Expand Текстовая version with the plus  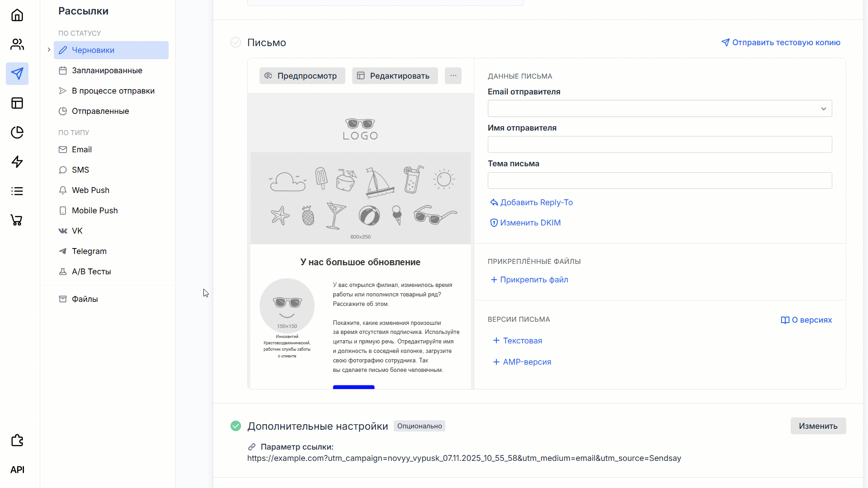pyautogui.click(x=496, y=341)
